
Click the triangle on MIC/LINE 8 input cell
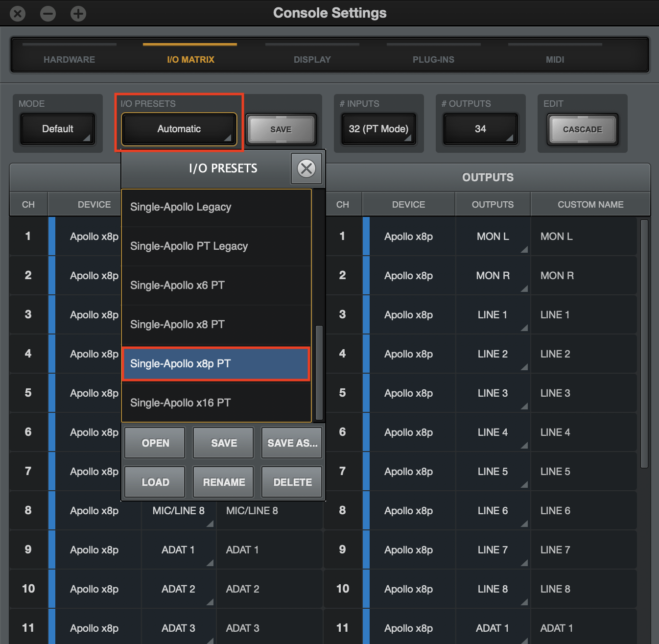click(211, 524)
